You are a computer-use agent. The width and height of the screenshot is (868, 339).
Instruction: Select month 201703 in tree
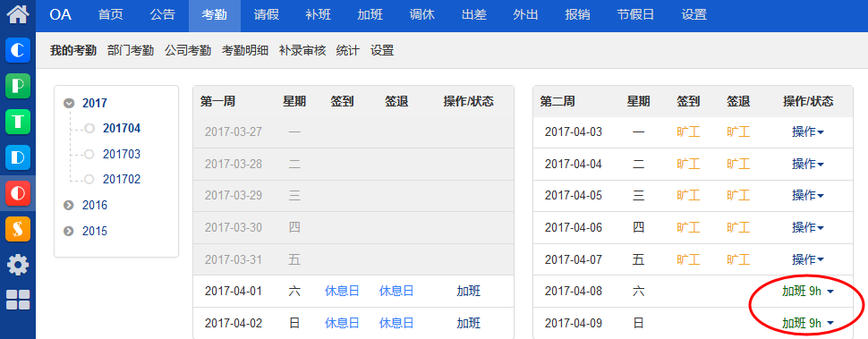122,154
